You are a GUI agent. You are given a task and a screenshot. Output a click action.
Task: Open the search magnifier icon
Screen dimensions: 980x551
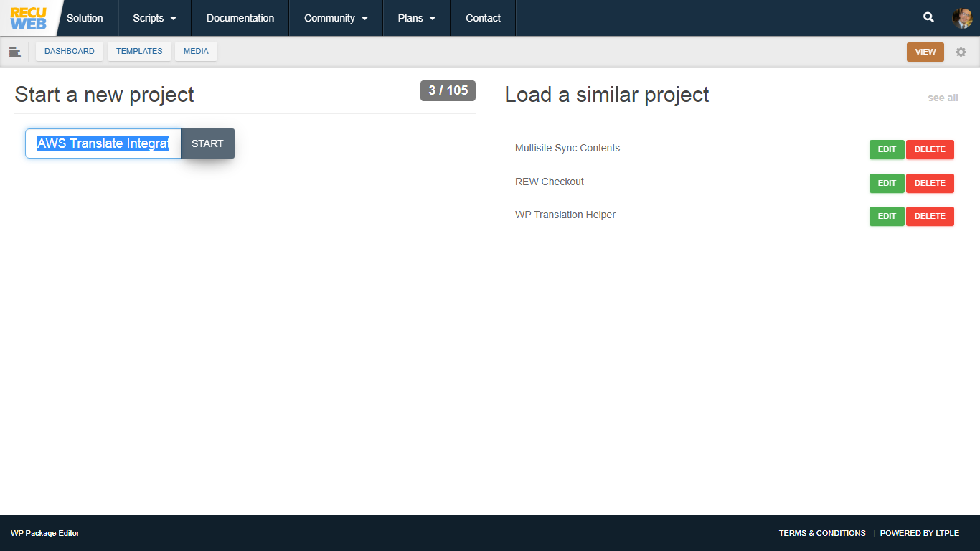[928, 17]
